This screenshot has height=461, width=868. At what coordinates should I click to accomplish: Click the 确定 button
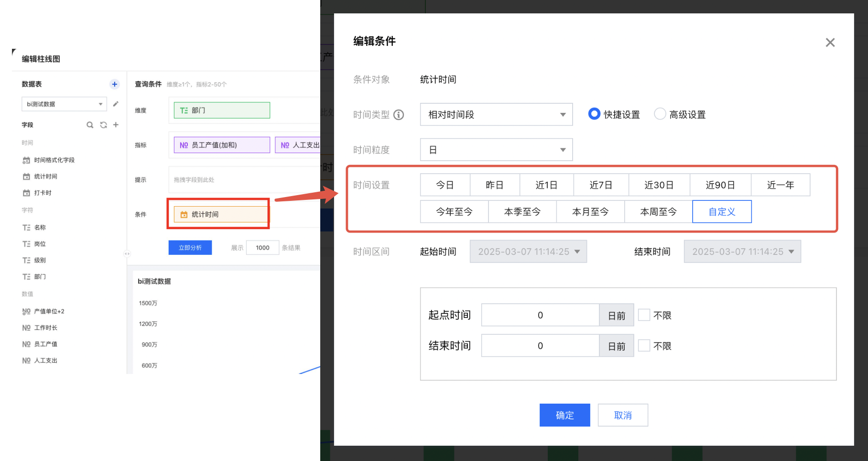pyautogui.click(x=564, y=415)
